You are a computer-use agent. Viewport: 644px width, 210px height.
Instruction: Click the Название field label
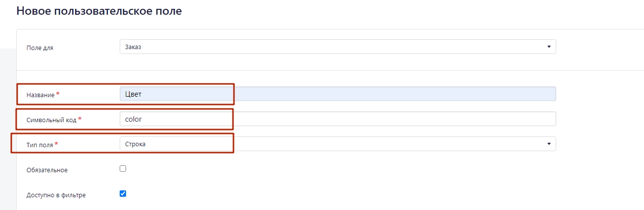coord(40,95)
